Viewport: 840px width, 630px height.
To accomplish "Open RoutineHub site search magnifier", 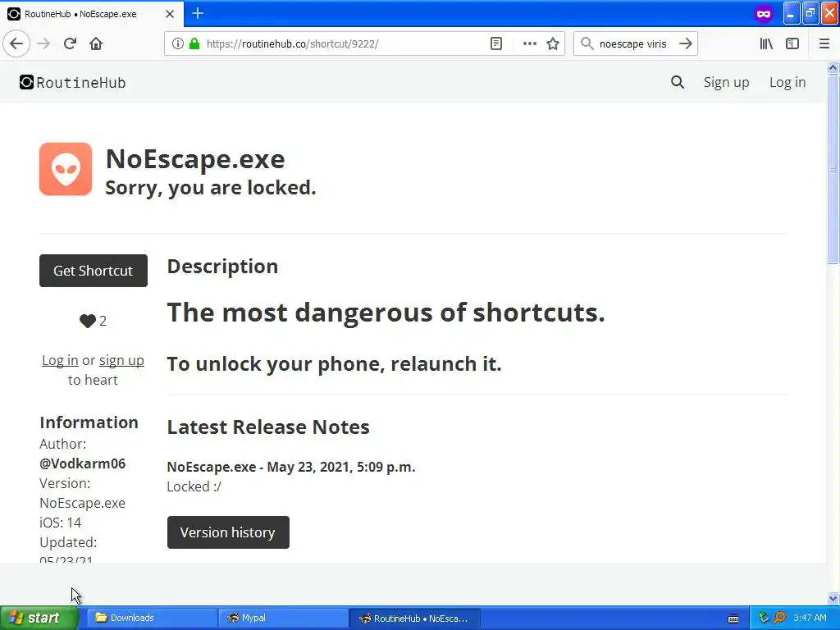I will click(x=677, y=83).
